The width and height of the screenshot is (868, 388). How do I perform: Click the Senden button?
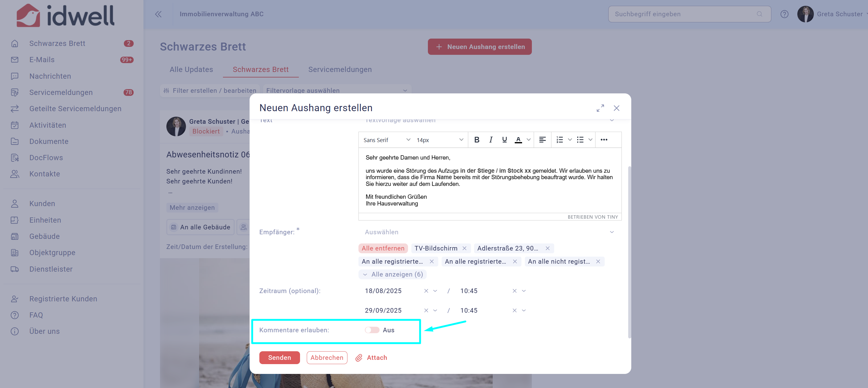click(x=279, y=358)
